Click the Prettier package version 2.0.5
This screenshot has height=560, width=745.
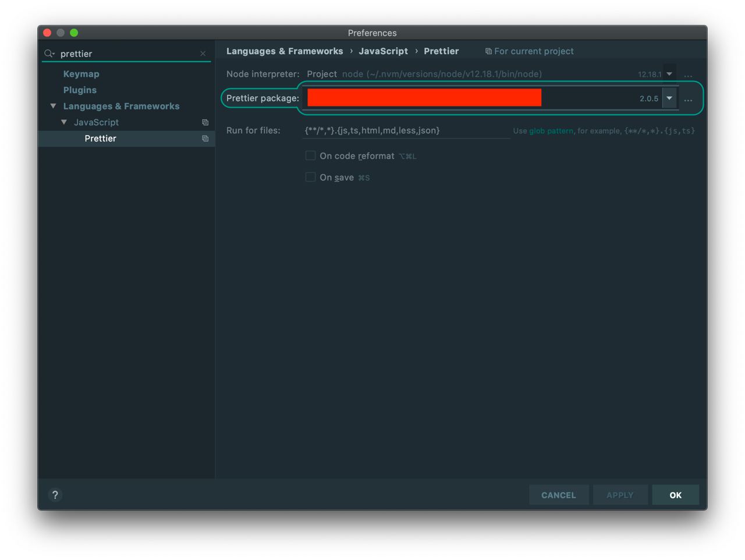[x=649, y=99]
